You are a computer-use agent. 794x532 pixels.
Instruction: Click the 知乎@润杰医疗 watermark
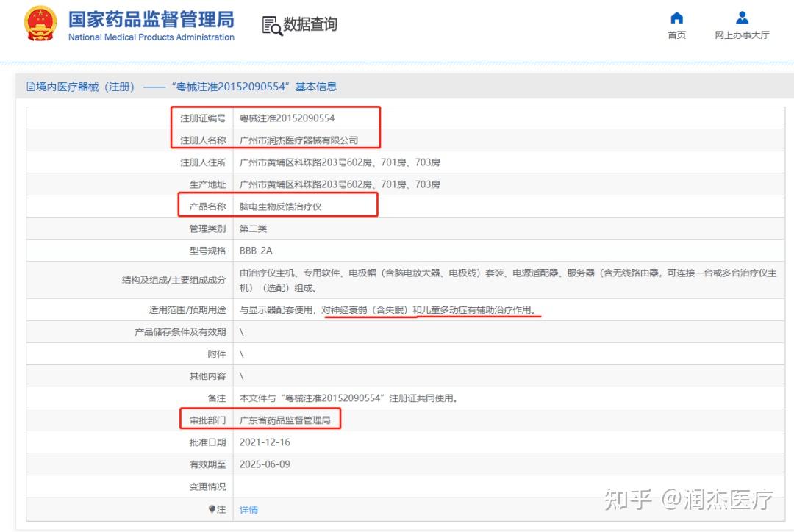coord(689,500)
